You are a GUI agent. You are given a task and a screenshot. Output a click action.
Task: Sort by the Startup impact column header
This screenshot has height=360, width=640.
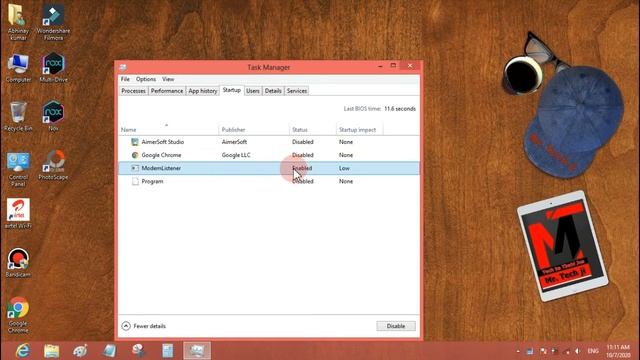(x=359, y=129)
